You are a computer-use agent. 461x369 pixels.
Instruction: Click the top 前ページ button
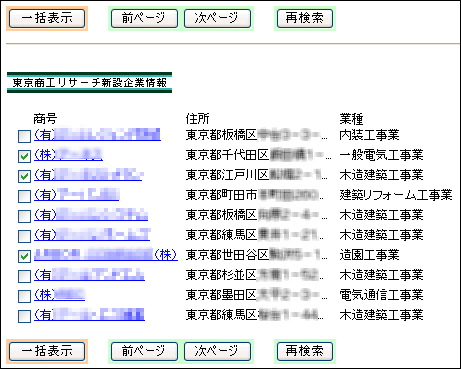pos(144,18)
